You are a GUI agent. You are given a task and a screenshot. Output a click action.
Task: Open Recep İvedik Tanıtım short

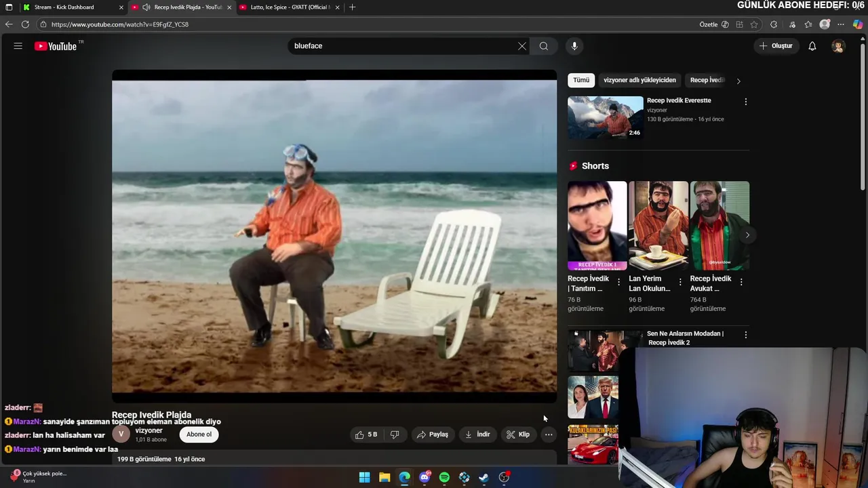(597, 226)
